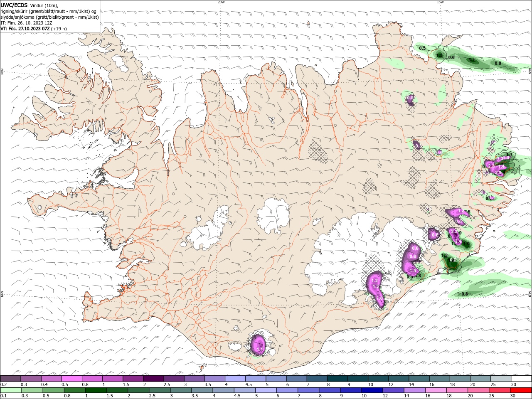Screen dimensions: 532x399
Task: Pick the lower-row green swatch starting at 0.5
Action: pyautogui.click(x=53, y=390)
